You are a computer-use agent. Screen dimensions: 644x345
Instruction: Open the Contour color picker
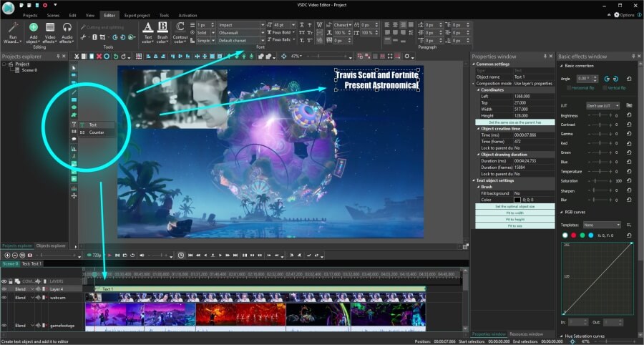[x=180, y=33]
